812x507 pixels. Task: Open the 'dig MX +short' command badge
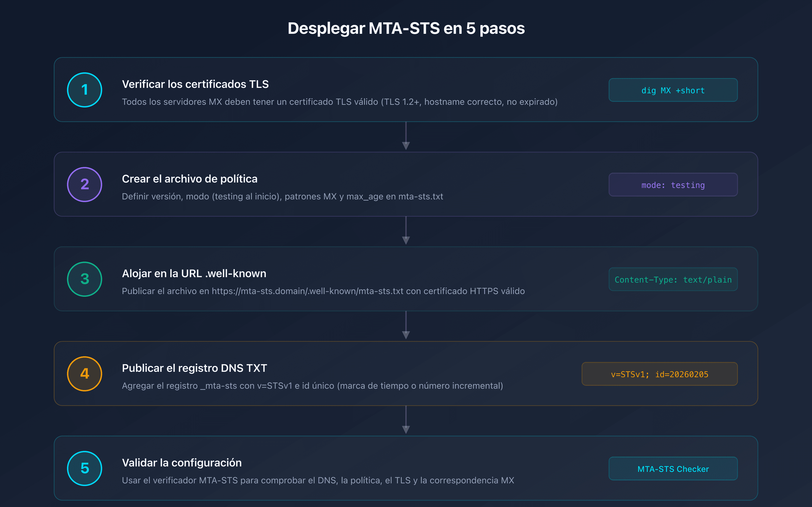[672, 90]
